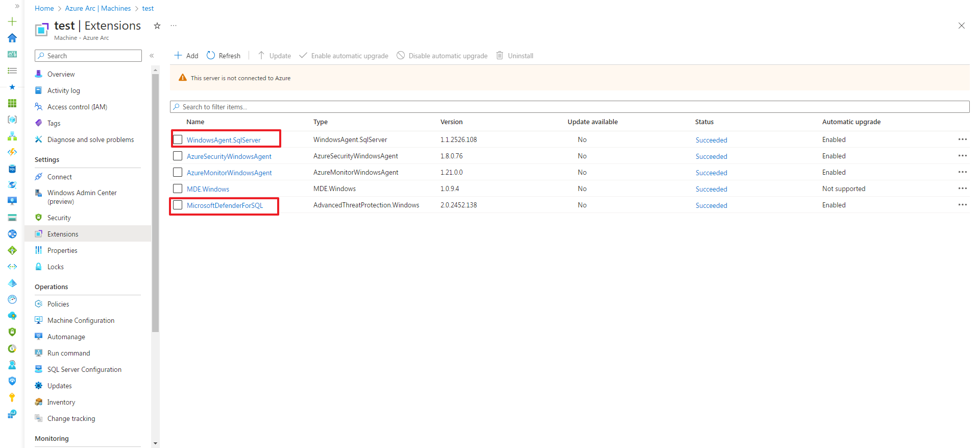The width and height of the screenshot is (980, 448).
Task: Open the ellipsis menu for AzureMonitorWindowsAgent row
Action: [x=963, y=172]
